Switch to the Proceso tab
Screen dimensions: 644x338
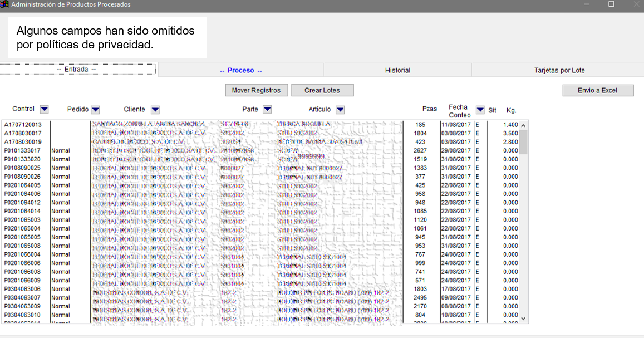(x=240, y=70)
